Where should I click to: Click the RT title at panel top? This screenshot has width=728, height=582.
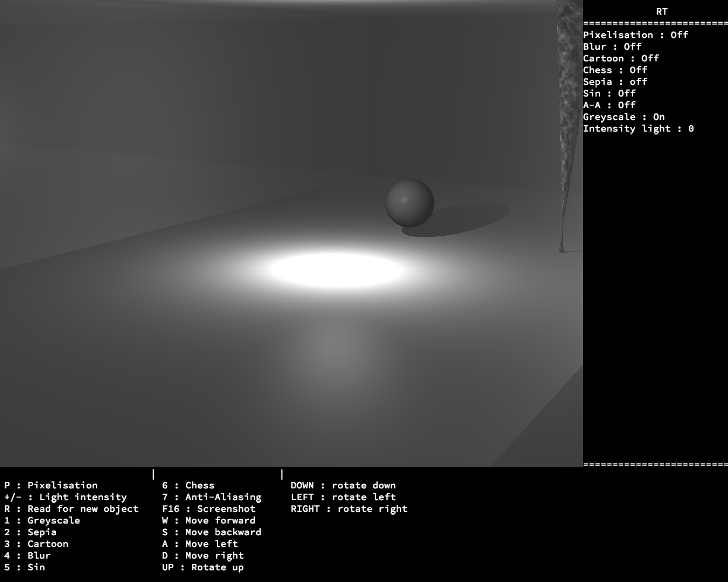pos(662,12)
